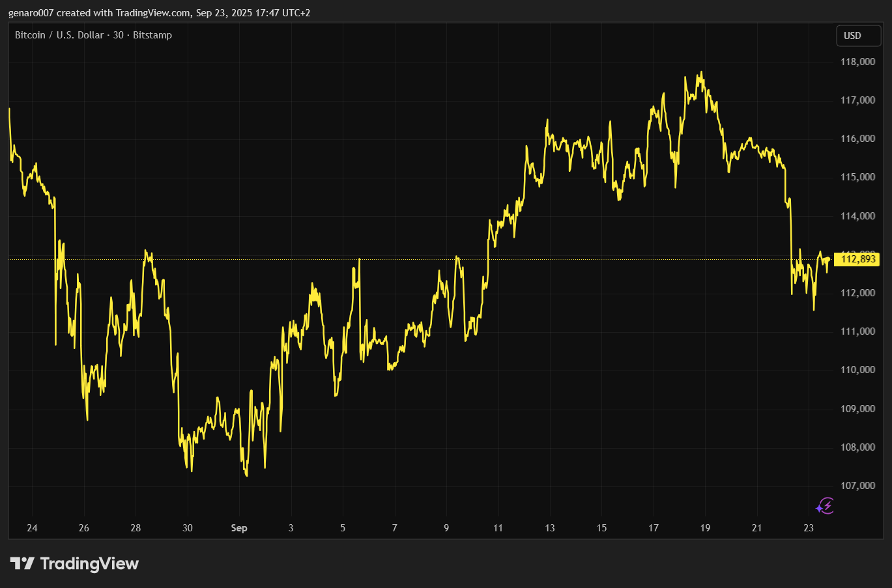The image size is (892, 588).
Task: Click the genaro007 created with TradingView.com header
Action: 159,13
